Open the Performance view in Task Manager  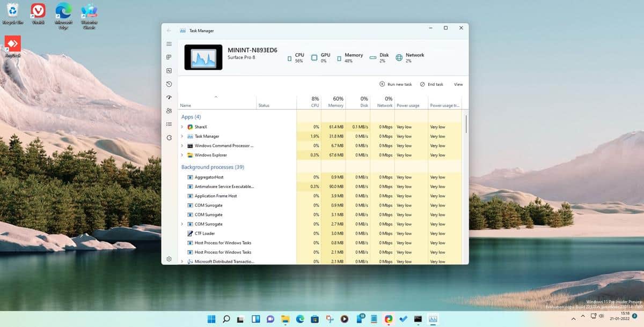pyautogui.click(x=169, y=70)
